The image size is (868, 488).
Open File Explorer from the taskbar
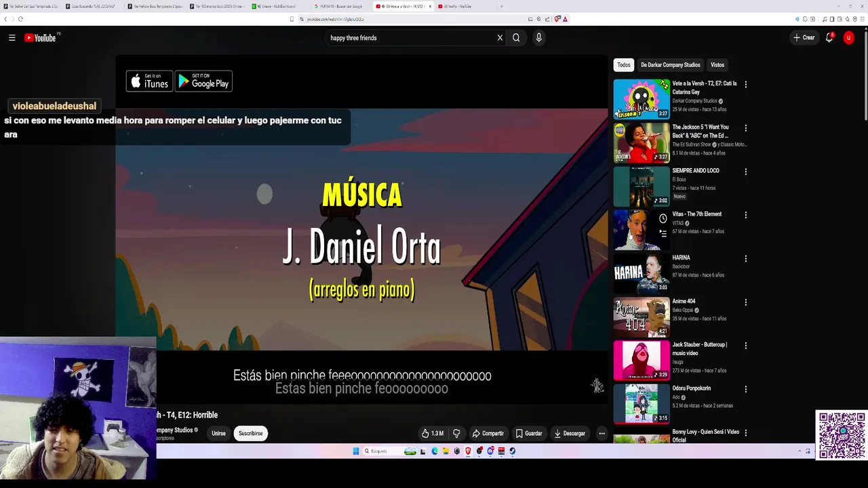[446, 451]
